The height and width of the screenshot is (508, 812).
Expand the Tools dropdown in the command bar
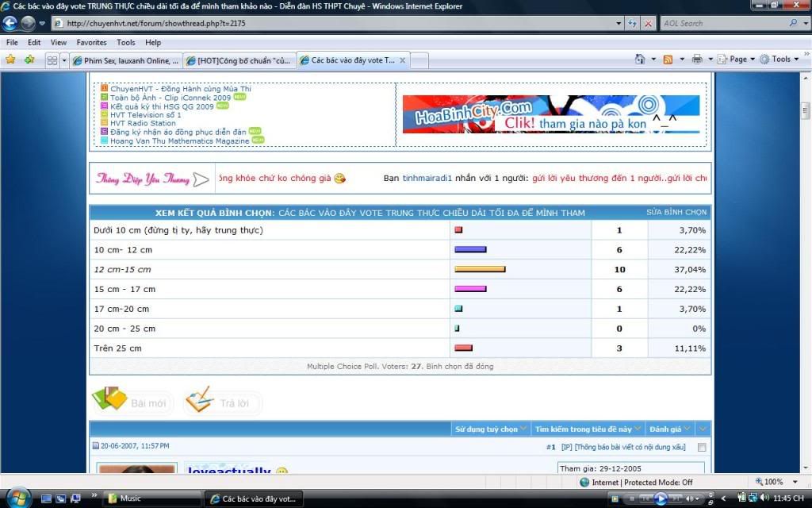point(781,60)
